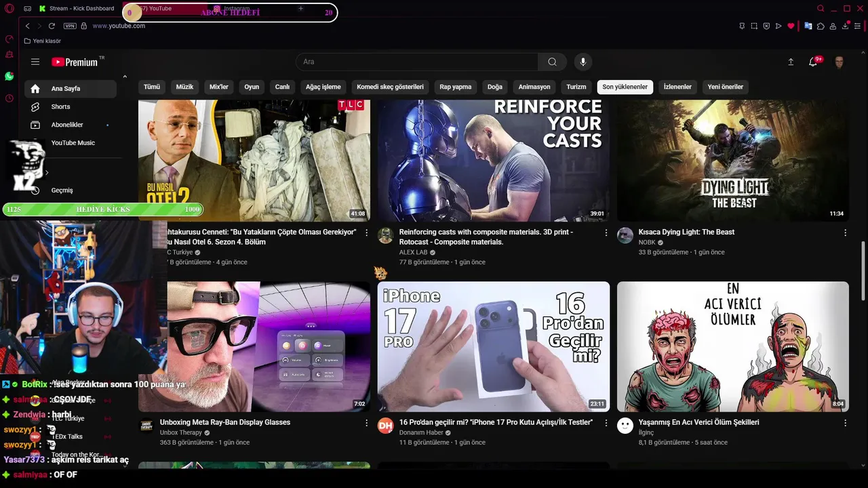Open WhatsApp in the Opera sidebar

coord(9,77)
